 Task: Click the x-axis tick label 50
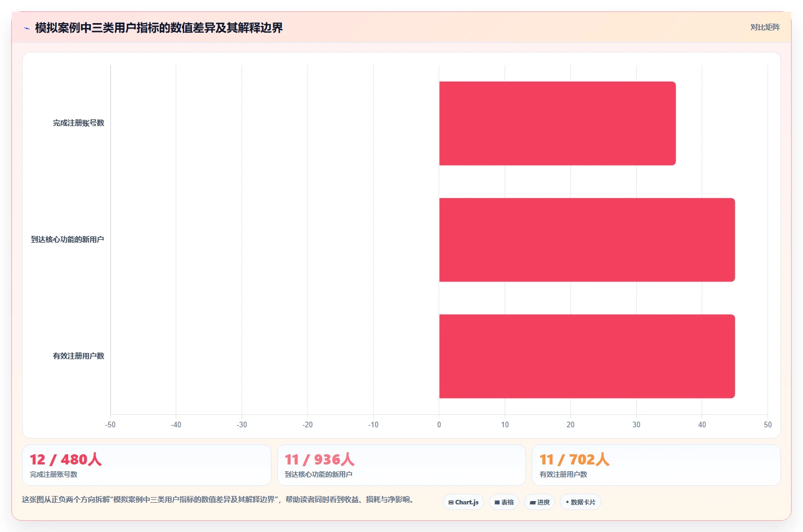coord(768,424)
